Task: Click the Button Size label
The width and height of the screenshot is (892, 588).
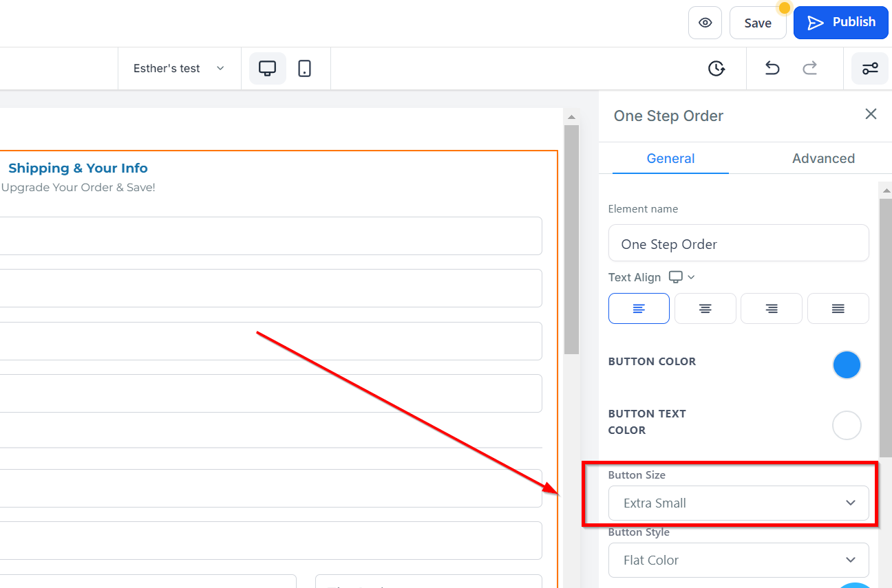Action: (x=637, y=475)
